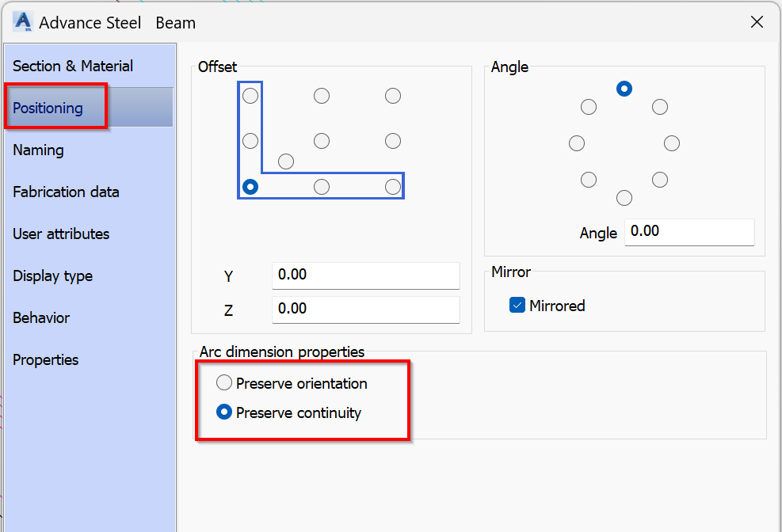Open the Display type tab

point(53,275)
